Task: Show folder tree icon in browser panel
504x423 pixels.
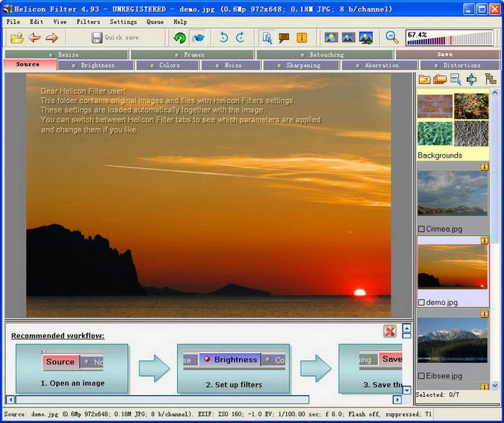Action: click(x=490, y=79)
